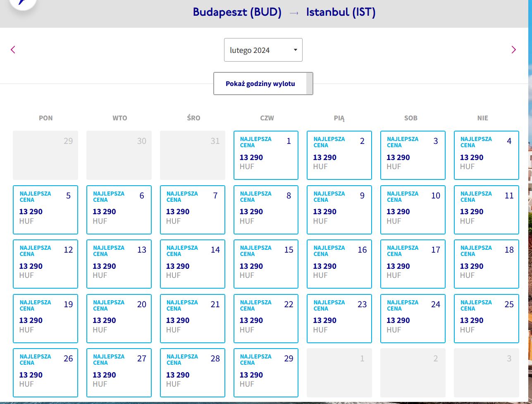This screenshot has width=532, height=404.
Task: Click the CZW weekday header
Action: [x=267, y=118]
